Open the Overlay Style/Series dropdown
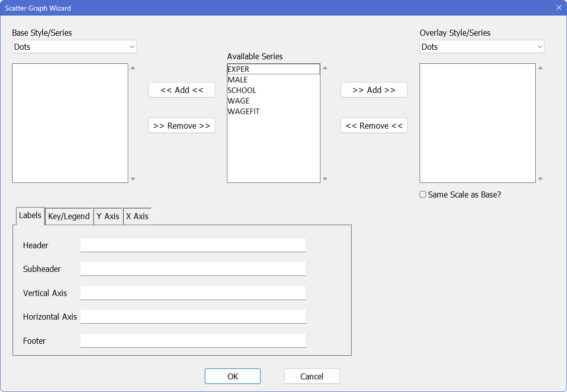This screenshot has height=392, width=567. point(481,47)
